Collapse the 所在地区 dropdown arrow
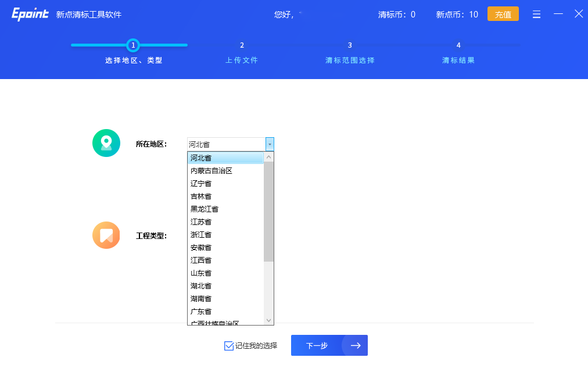The height and width of the screenshot is (368, 588). 270,144
